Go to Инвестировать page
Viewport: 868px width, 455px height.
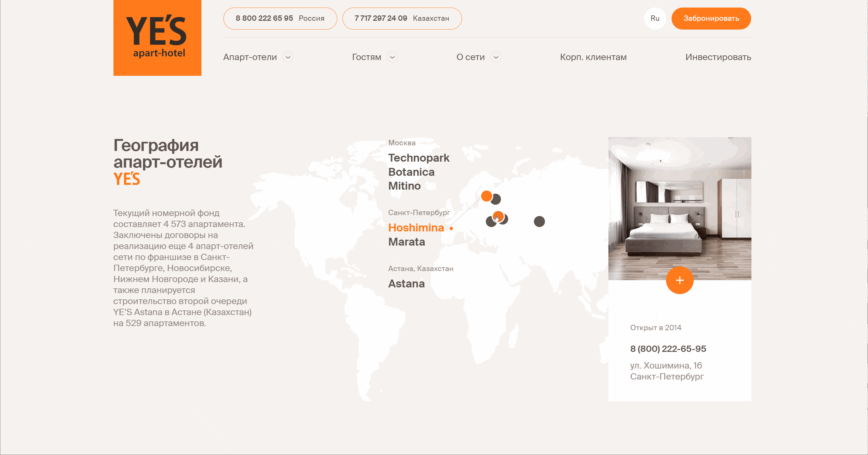[718, 57]
